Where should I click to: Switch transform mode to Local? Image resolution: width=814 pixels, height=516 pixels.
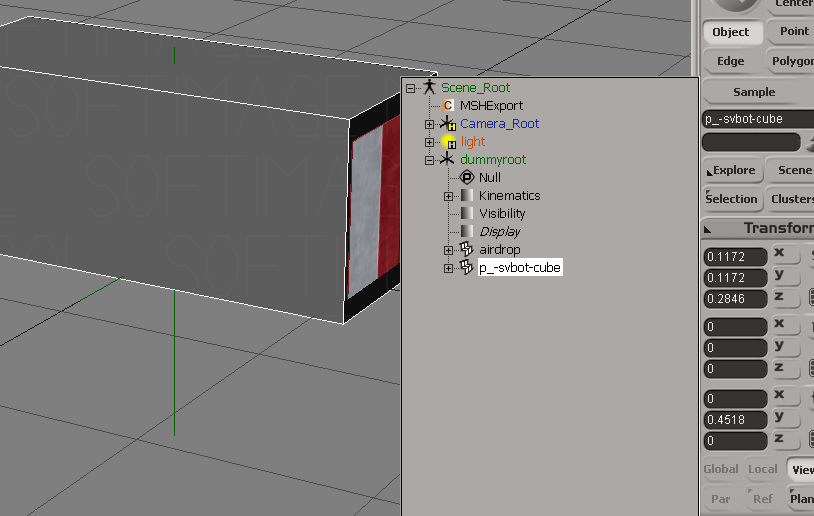(763, 469)
